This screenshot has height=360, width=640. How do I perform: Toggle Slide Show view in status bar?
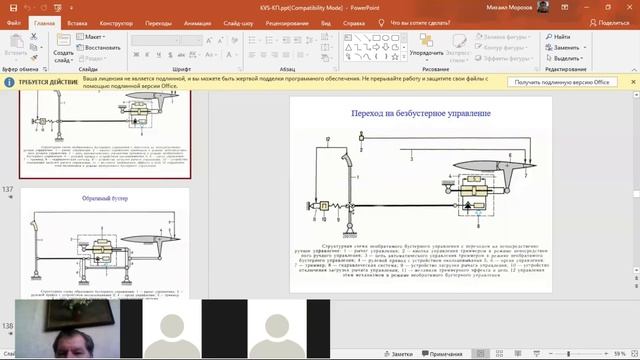[537, 353]
